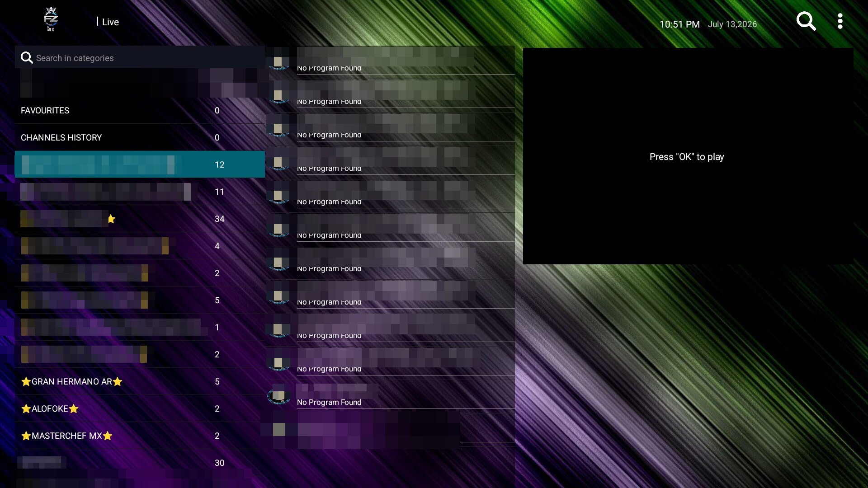Select the category showing 30 channels
The height and width of the screenshot is (488, 868).
click(140, 463)
